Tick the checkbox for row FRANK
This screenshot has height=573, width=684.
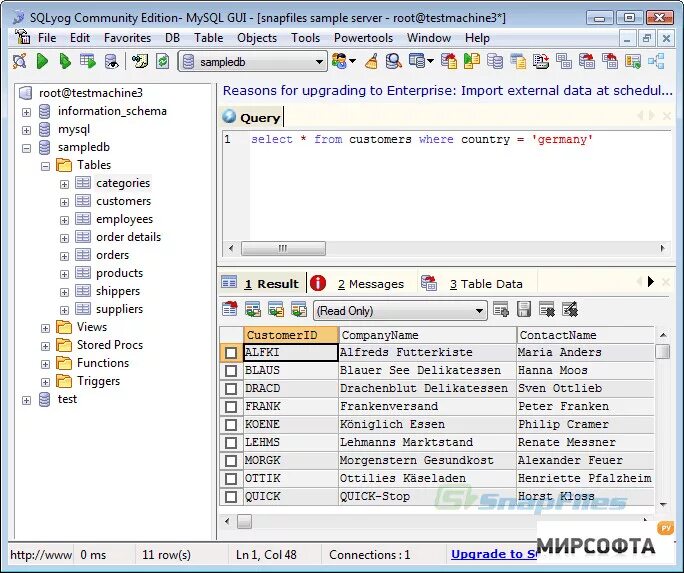pos(231,407)
